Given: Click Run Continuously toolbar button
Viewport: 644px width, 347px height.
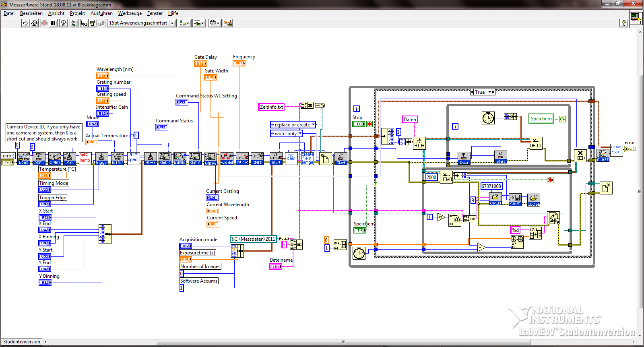Looking at the screenshot, I should 34,23.
